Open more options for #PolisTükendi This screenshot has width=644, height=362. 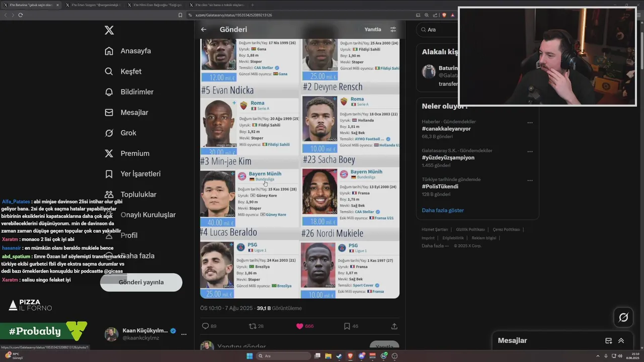530,180
